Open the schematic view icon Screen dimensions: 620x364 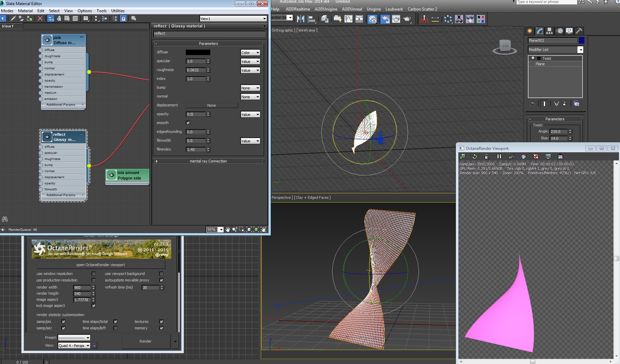[359, 19]
